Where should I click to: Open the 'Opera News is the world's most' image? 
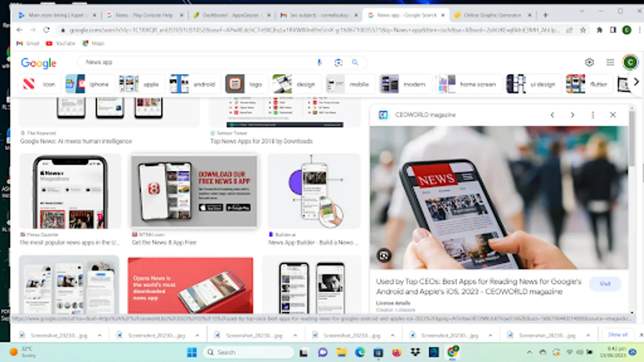(x=190, y=286)
